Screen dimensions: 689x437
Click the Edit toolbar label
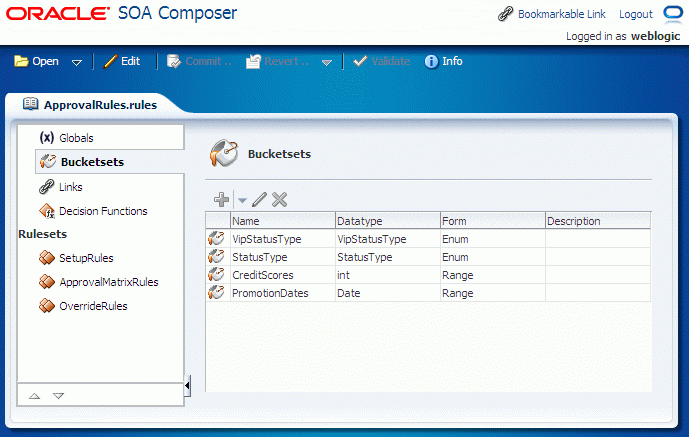click(x=131, y=61)
